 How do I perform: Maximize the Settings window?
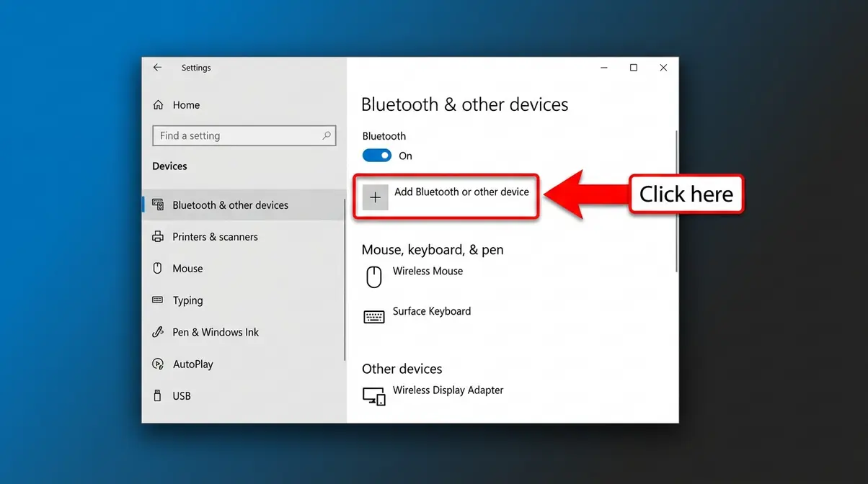(x=634, y=68)
